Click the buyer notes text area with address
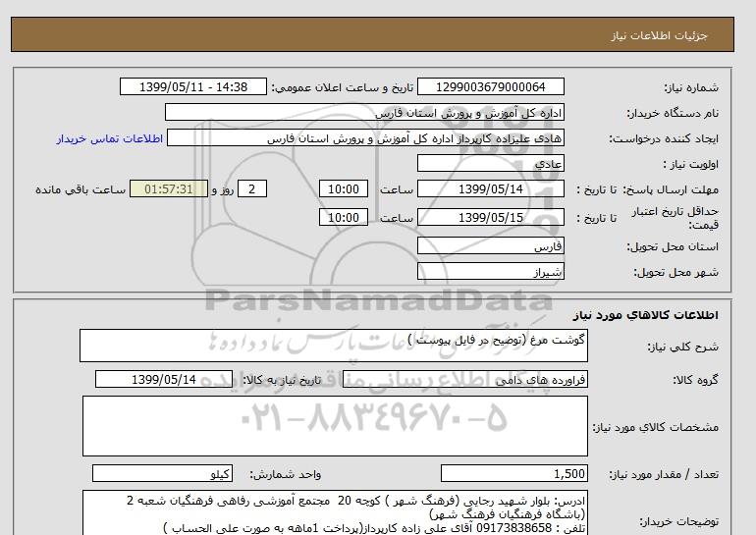Viewport: 756px width, 535px height. coord(335,512)
